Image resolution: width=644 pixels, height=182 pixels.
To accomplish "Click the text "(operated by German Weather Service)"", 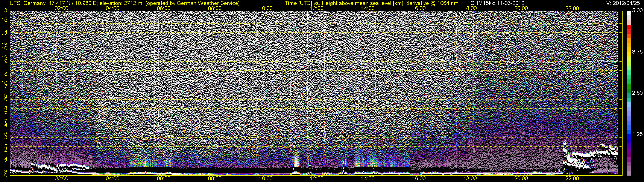I will tap(192, 3).
